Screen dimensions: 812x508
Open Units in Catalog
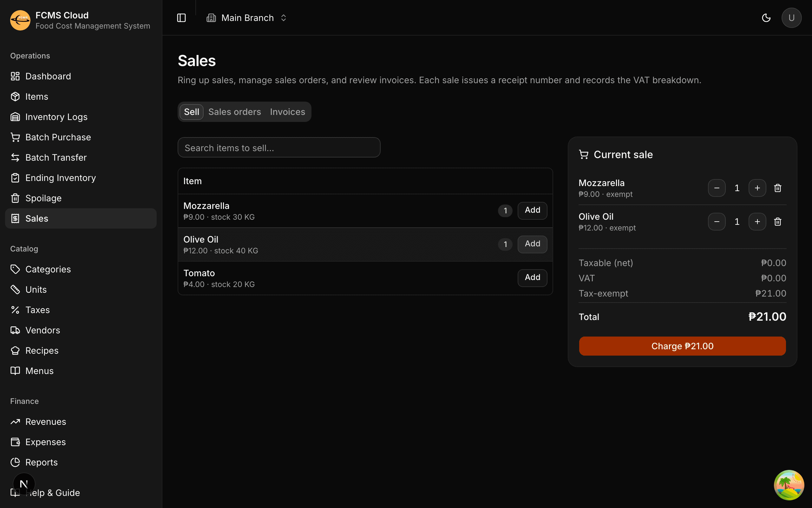point(81,290)
